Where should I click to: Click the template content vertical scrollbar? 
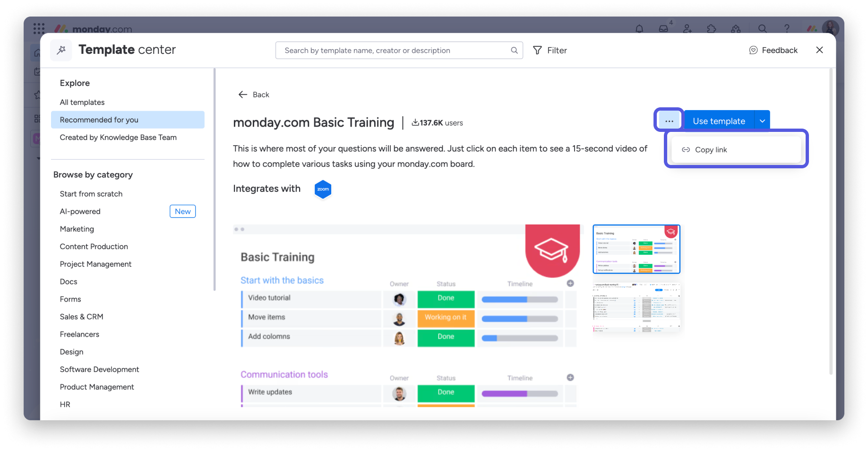pos(831,222)
